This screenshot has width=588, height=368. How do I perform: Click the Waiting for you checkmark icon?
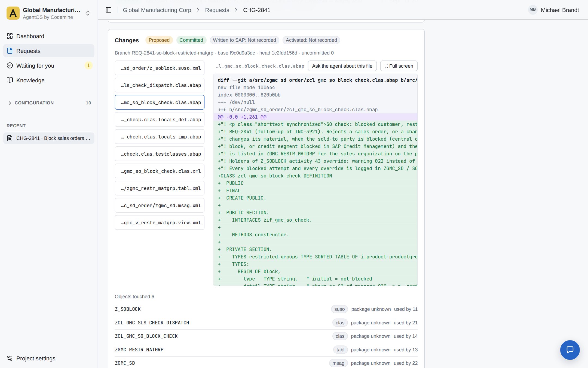point(10,65)
